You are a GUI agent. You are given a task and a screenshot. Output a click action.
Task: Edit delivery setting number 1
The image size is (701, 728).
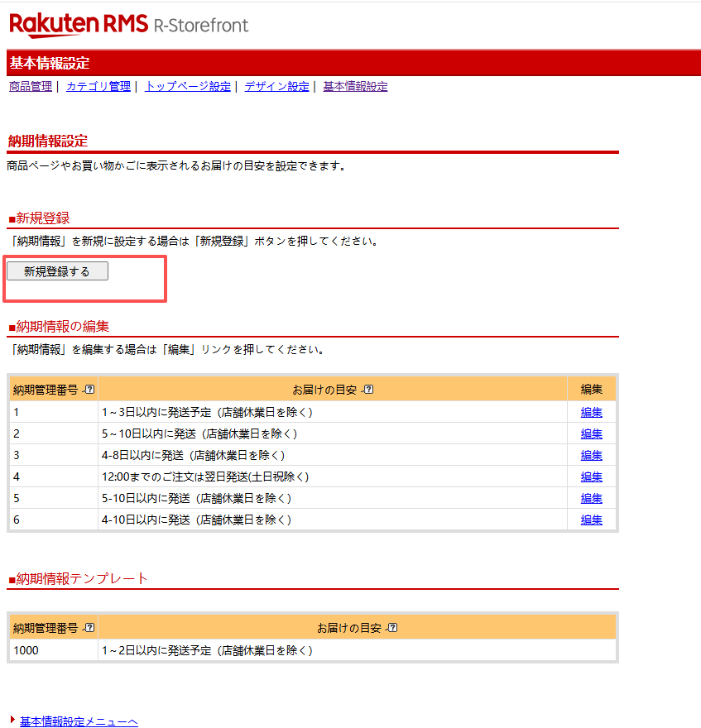[x=592, y=412]
